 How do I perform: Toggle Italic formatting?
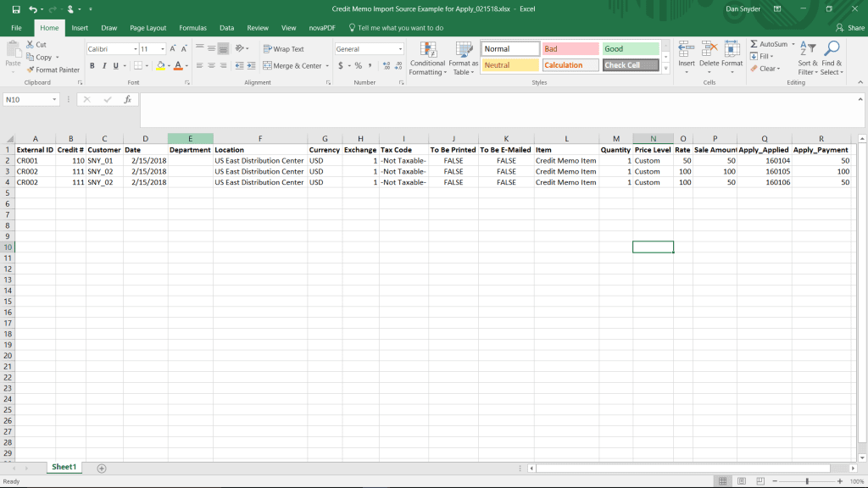104,66
